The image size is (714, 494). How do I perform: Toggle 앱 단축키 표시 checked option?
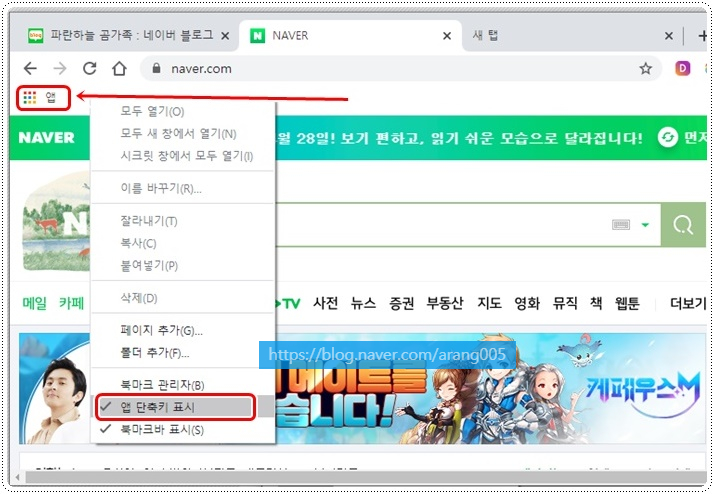click(x=183, y=407)
